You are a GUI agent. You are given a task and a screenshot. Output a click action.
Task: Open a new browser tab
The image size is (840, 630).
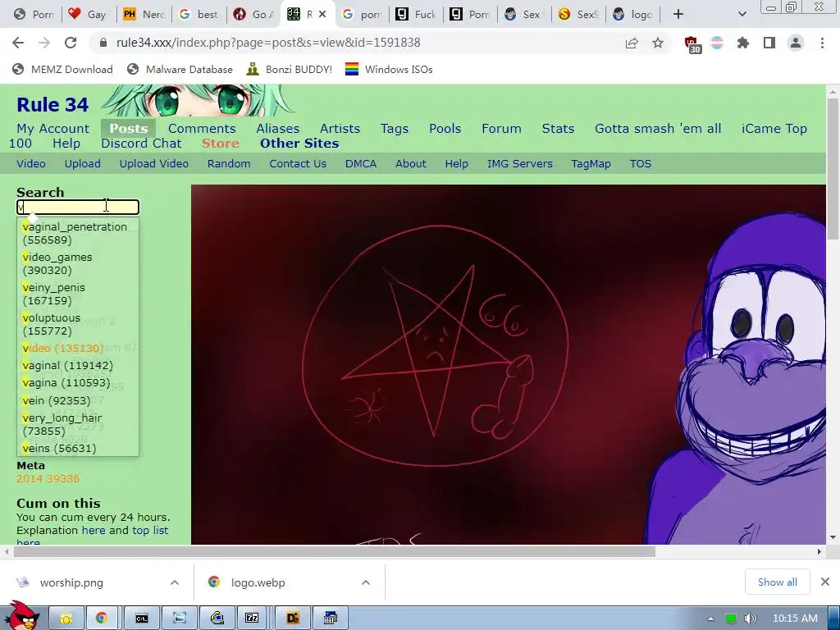pos(678,14)
